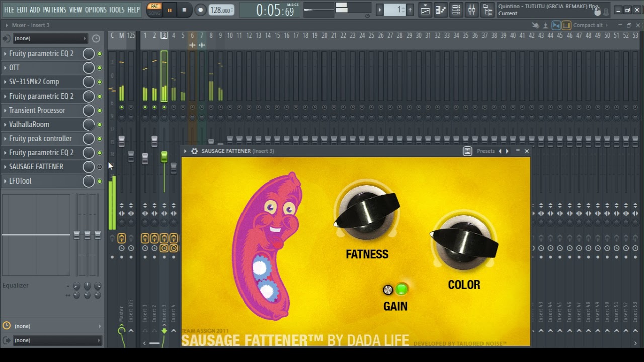Toggle the SV-315Mk2 Comp enable LED
The height and width of the screenshot is (362, 644).
pyautogui.click(x=99, y=82)
